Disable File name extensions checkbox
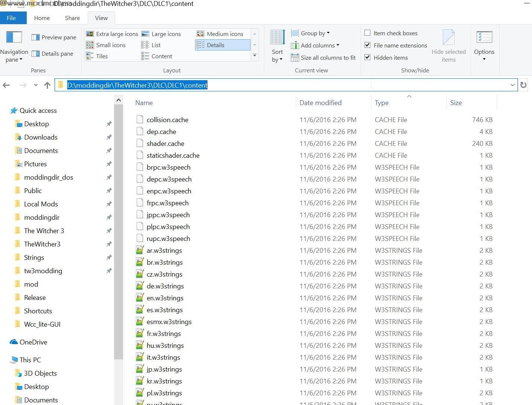 367,45
